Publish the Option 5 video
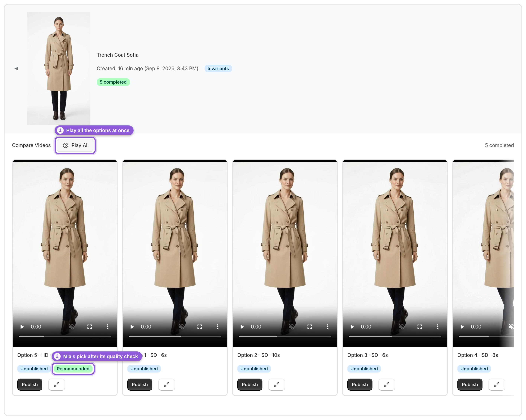The width and height of the screenshot is (526, 420). [30, 384]
